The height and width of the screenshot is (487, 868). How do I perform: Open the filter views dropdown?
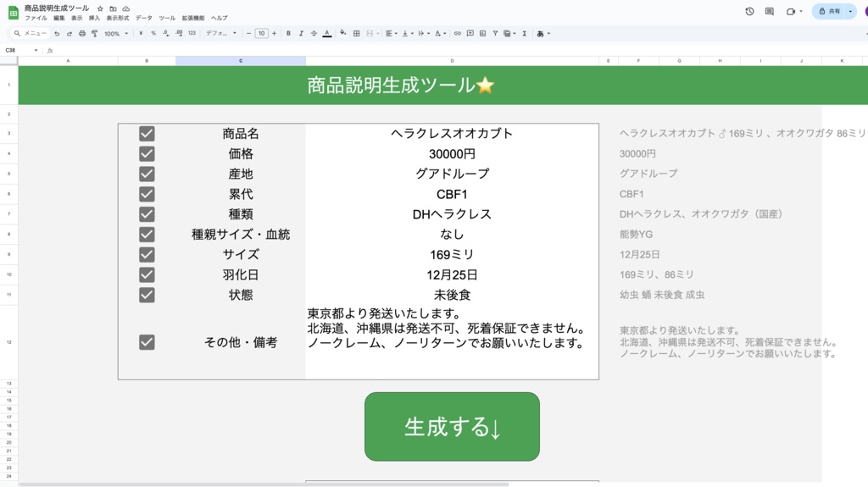(x=509, y=33)
